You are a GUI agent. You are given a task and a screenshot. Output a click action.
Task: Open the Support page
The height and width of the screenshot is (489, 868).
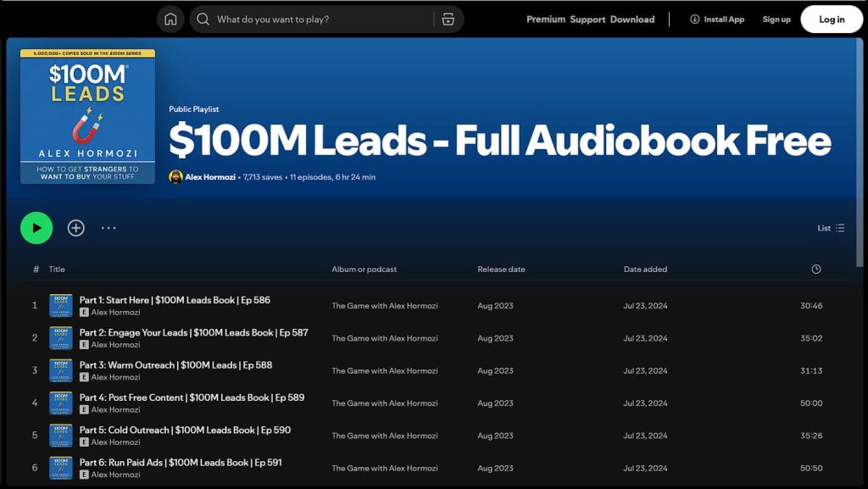(587, 19)
